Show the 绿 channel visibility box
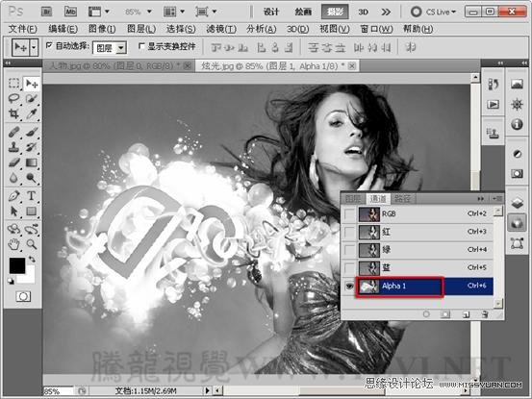Screen dimensions: 532x399 [x=349, y=250]
